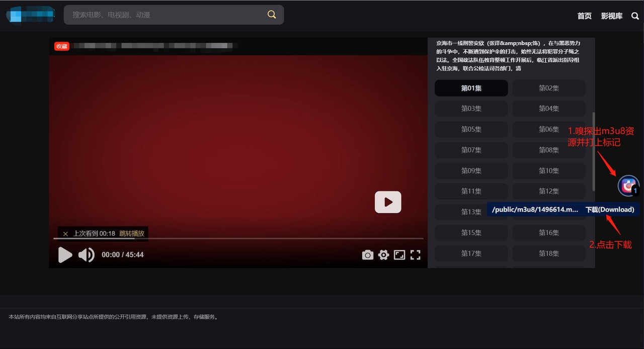Click the 下载(Download) button
This screenshot has height=349, width=644.
(609, 210)
